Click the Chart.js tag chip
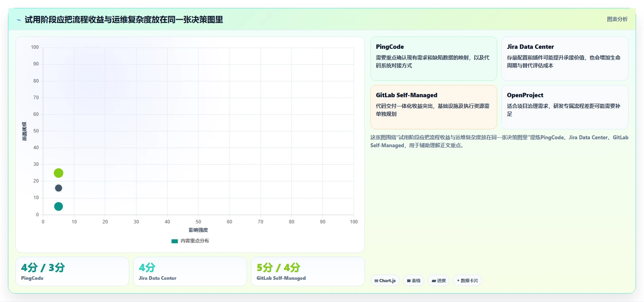Image resolution: width=644 pixels, height=302 pixels. [x=385, y=281]
